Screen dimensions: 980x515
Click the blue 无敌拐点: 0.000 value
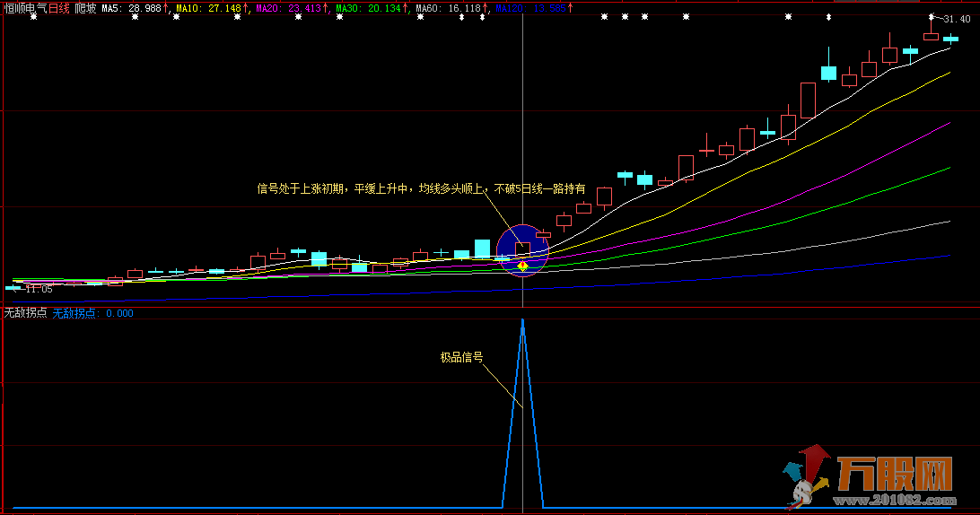click(x=92, y=313)
